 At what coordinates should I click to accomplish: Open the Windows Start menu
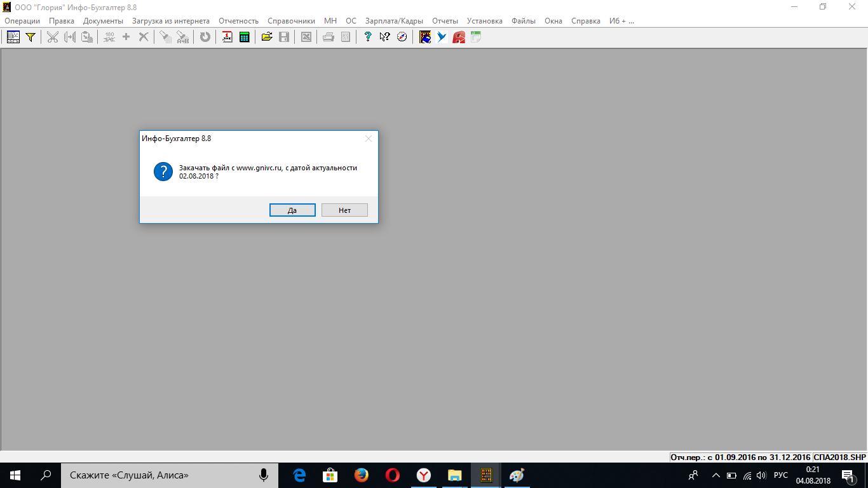15,475
